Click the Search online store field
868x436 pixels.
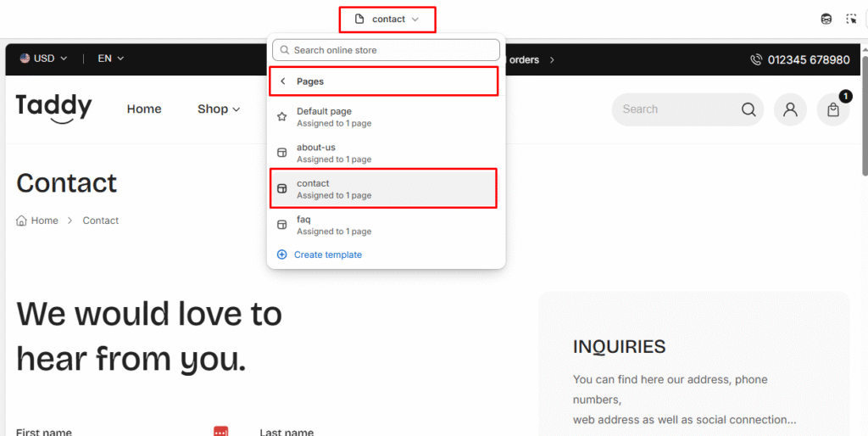386,50
